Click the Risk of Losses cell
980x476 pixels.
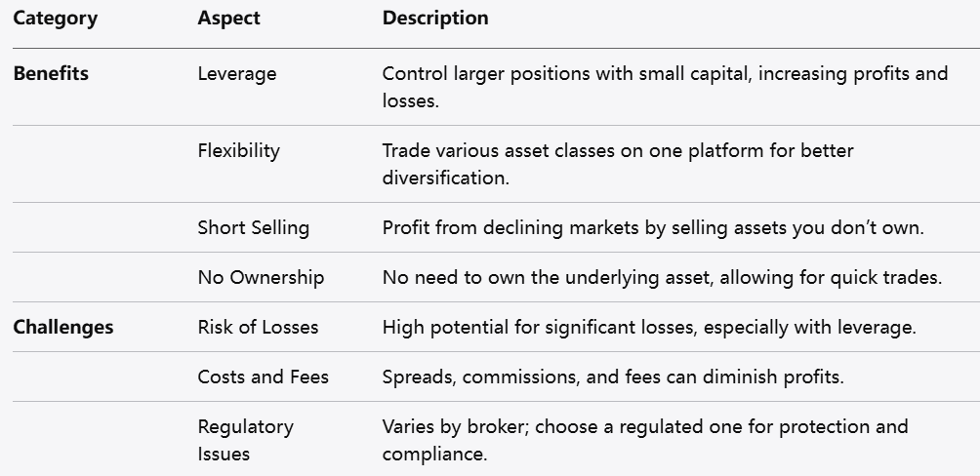coord(259,327)
